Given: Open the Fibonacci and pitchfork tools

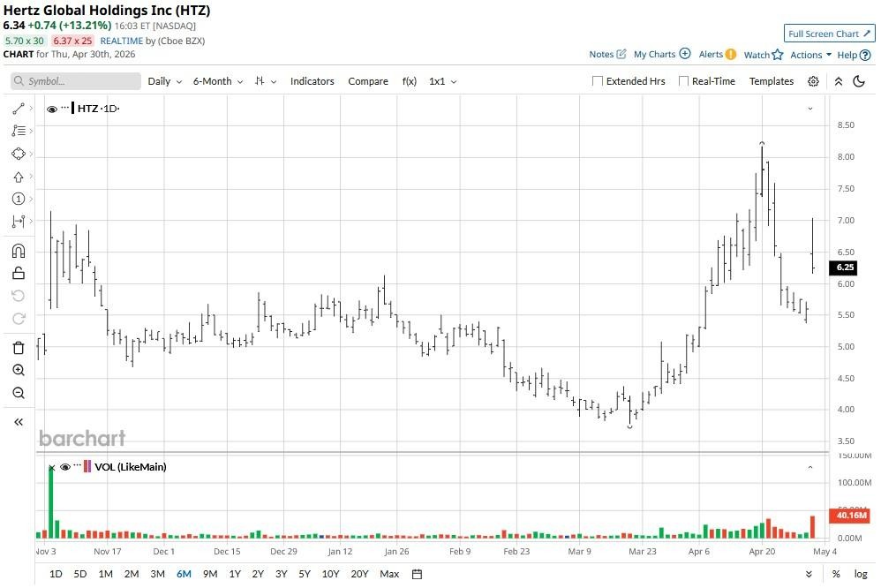Looking at the screenshot, I should pyautogui.click(x=18, y=131).
